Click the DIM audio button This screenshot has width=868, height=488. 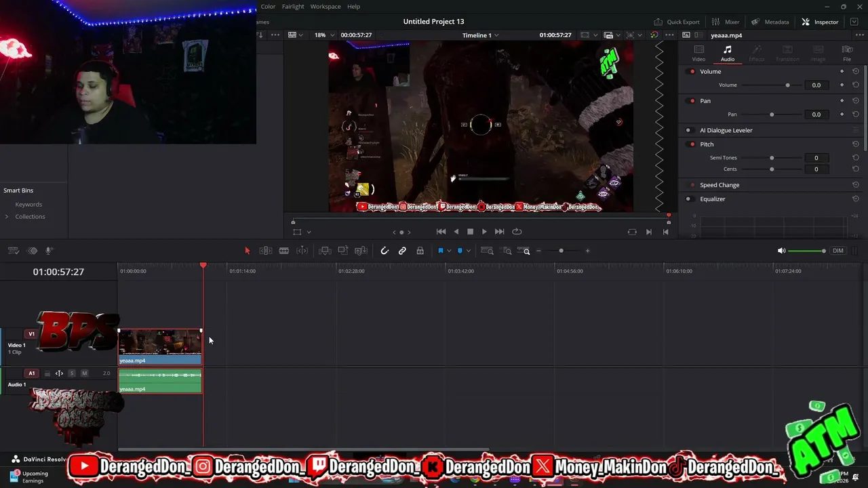tap(838, 251)
